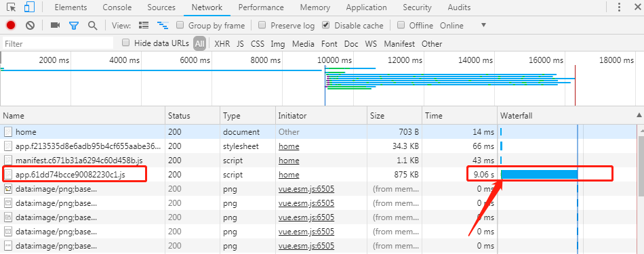Sort by the Size column header
This screenshot has height=254, width=644.
395,116
